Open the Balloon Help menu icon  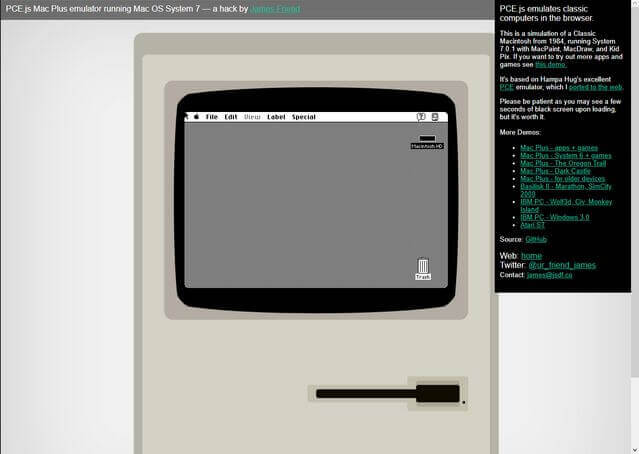(x=421, y=117)
